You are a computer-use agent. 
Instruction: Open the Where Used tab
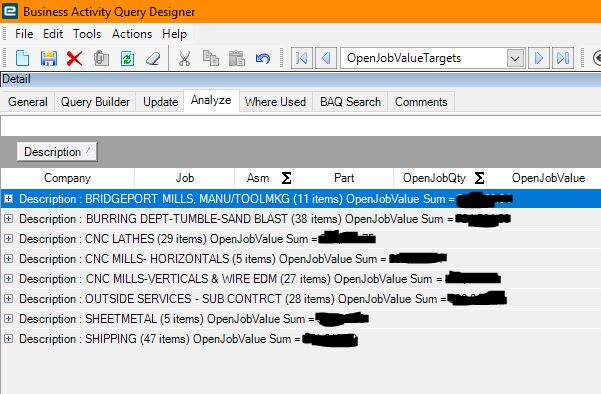(x=276, y=102)
